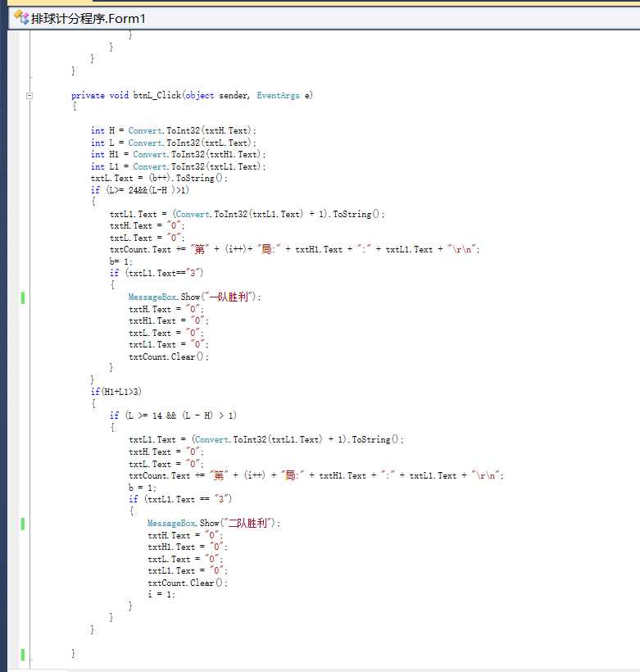The width and height of the screenshot is (640, 672).
Task: Click the btnL_Click method name
Action: tap(157, 95)
